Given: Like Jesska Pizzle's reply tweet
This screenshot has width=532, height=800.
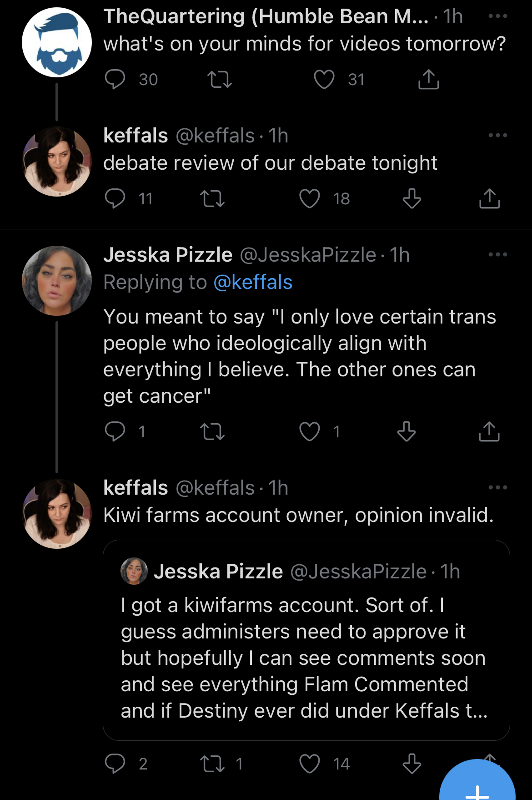Looking at the screenshot, I should 310,431.
